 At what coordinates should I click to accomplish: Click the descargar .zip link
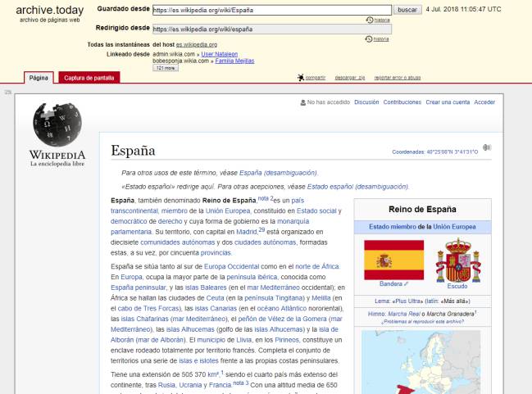(x=350, y=78)
